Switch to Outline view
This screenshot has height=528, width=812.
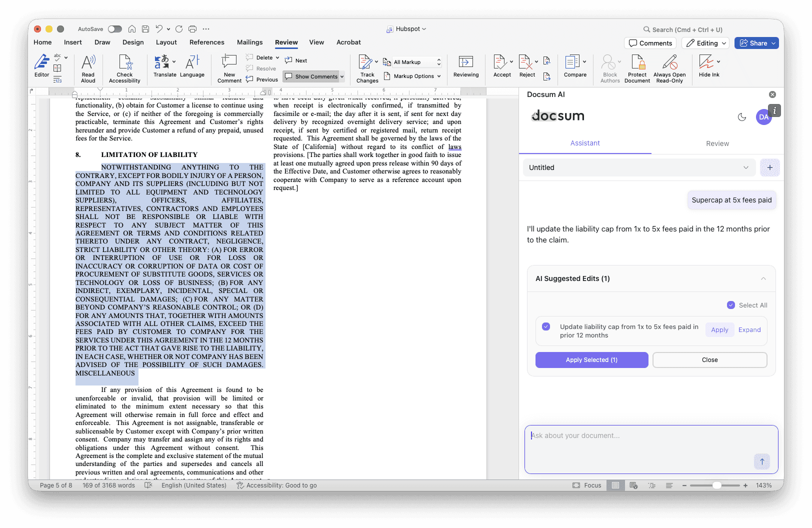coord(651,485)
